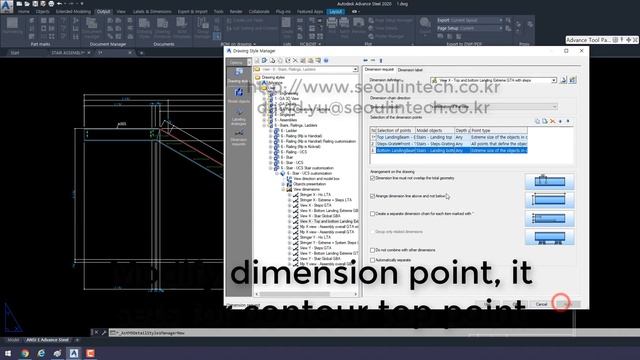
Task: Select 'Stringer X - Extreme + Steps LTA' tree item
Action: [326, 200]
